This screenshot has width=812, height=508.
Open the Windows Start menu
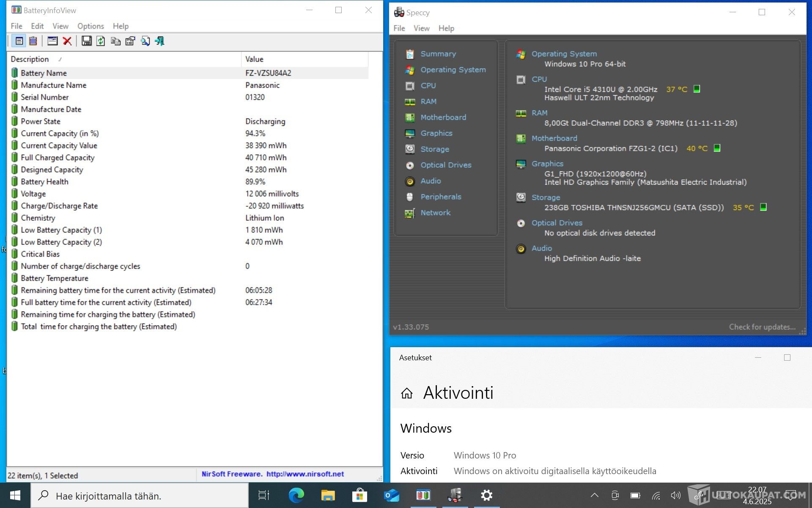tap(15, 496)
